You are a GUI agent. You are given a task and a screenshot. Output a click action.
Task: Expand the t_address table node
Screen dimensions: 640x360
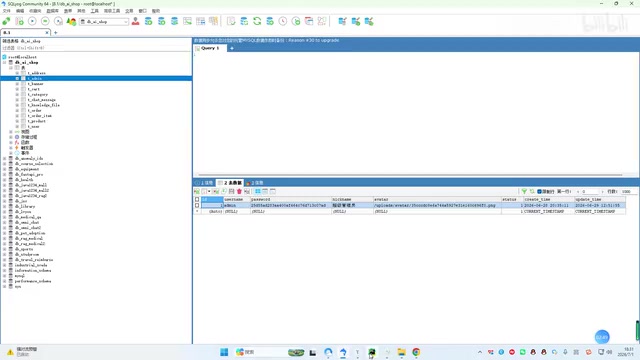tap(17, 73)
